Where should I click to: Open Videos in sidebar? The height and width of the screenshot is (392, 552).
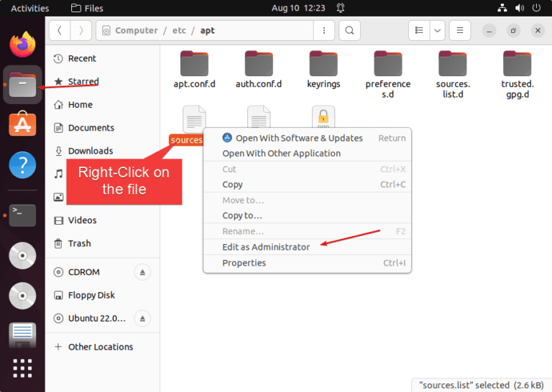click(103, 220)
